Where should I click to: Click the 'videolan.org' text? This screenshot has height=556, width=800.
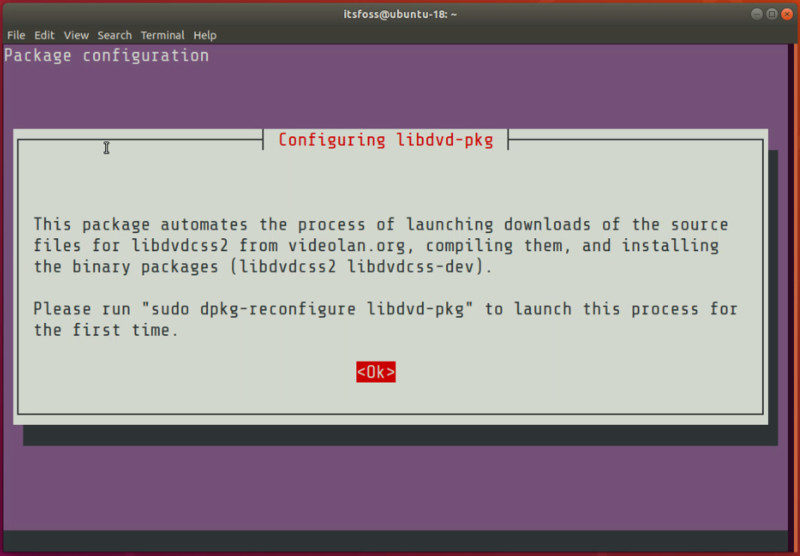pos(346,246)
